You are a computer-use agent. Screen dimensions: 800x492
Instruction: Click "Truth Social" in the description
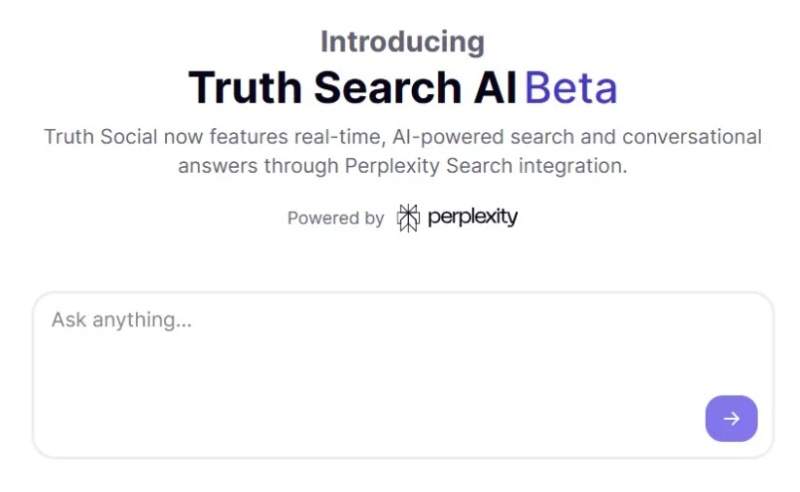click(98, 137)
